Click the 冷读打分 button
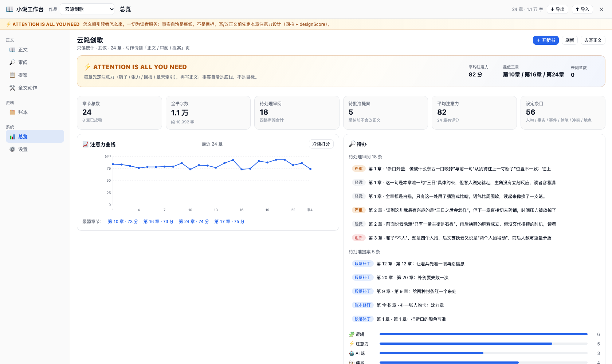 [x=321, y=144]
